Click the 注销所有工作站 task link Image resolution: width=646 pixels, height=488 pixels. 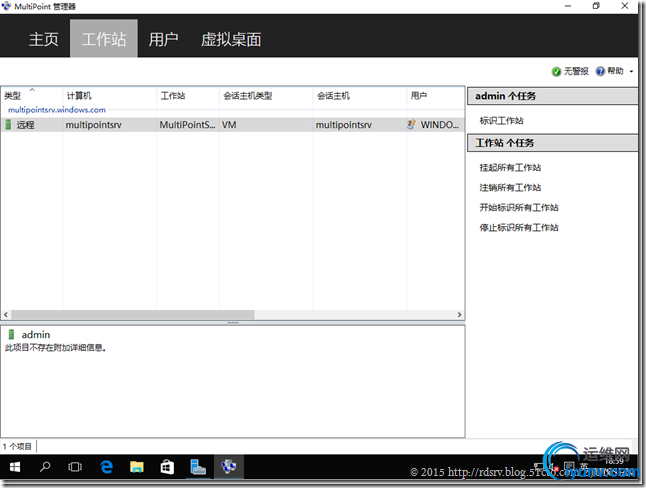point(510,188)
